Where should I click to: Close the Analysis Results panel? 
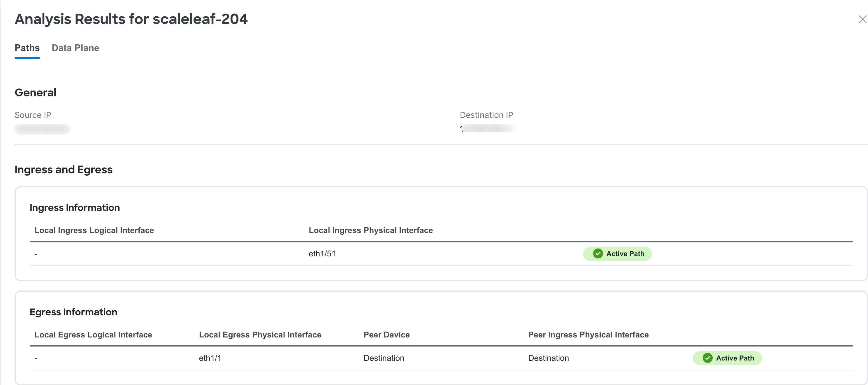tap(862, 19)
